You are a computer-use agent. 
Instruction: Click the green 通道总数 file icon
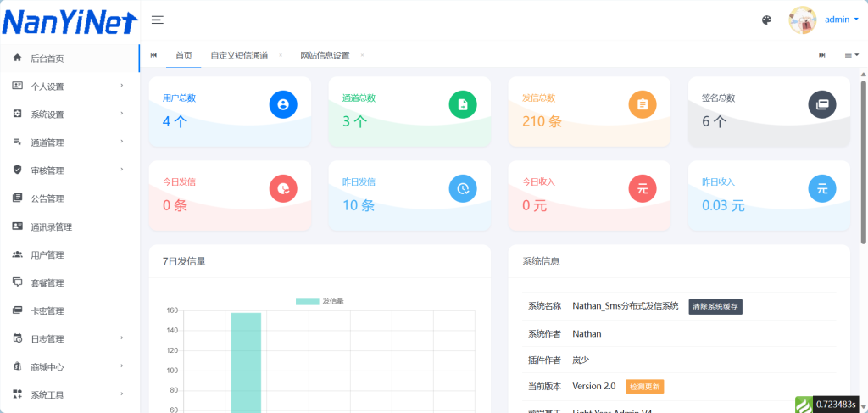click(x=463, y=104)
